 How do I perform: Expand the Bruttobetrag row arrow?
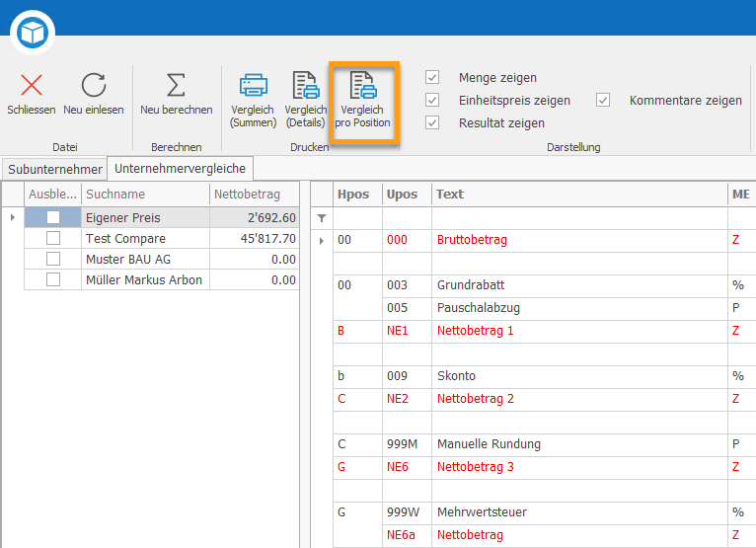322,241
